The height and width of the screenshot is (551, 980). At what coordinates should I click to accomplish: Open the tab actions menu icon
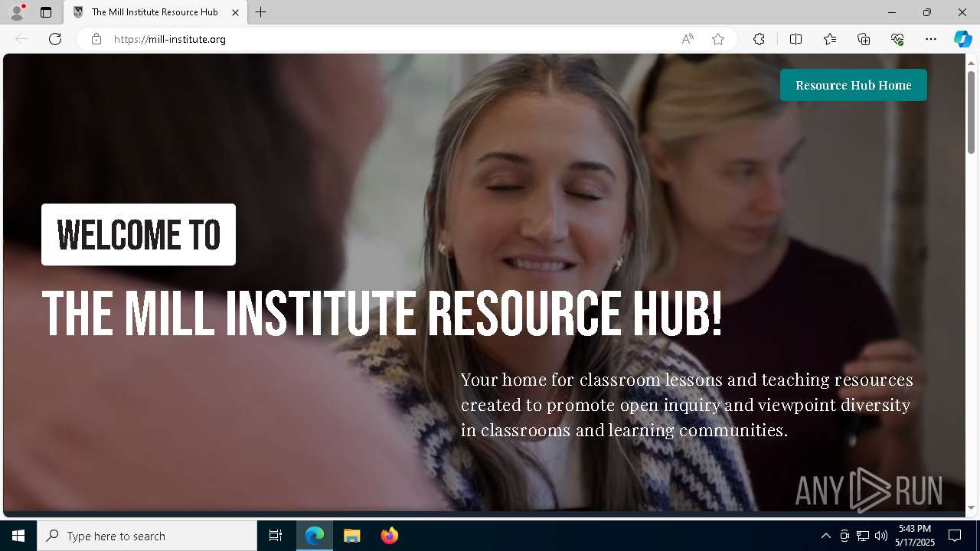46,12
